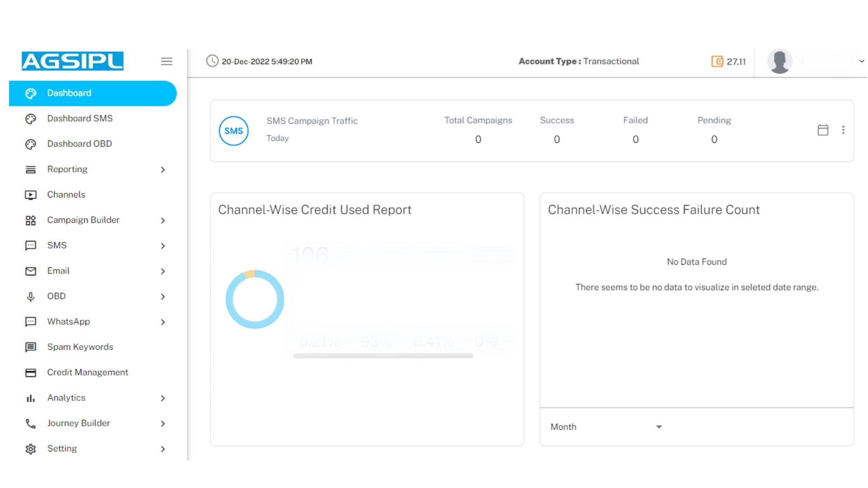Expand the Reporting submenu chevron
The height and width of the screenshot is (488, 868).
[x=163, y=170]
